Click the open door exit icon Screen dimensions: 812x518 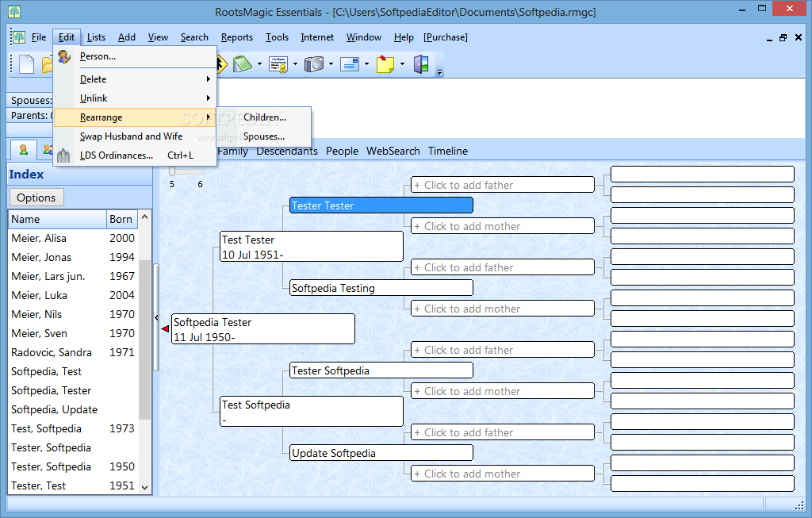click(x=421, y=64)
